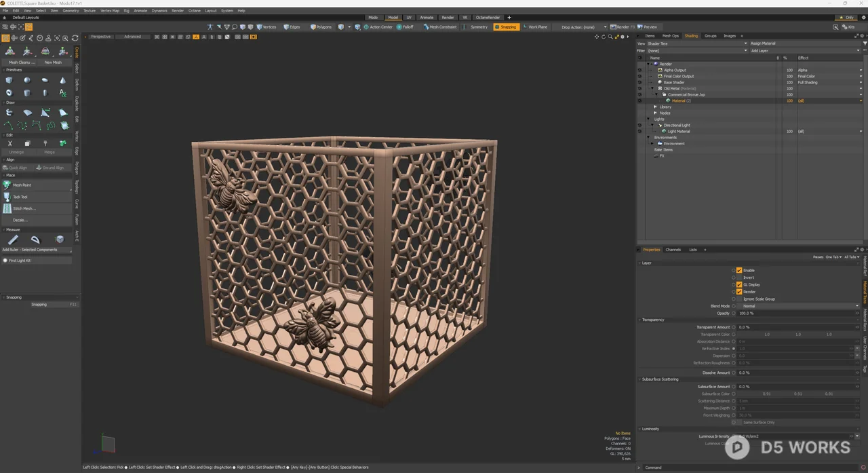Screen dimensions: 868x473
Task: Open the Geometry menu
Action: pos(71,11)
